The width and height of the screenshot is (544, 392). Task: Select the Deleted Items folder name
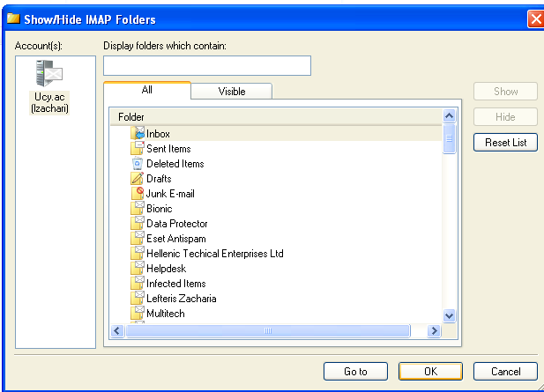click(x=175, y=164)
